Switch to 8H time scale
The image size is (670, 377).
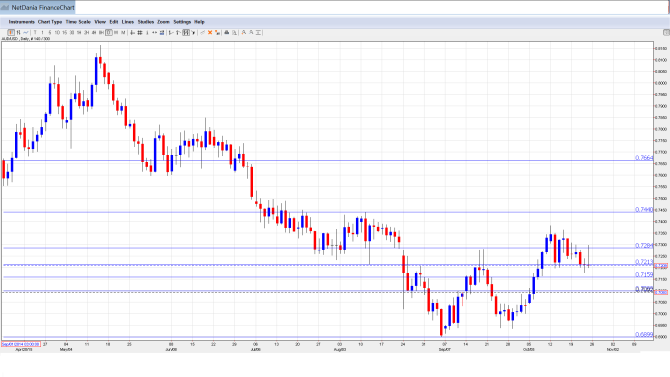click(101, 32)
